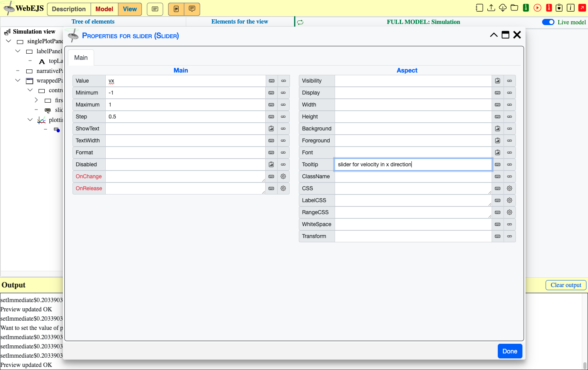The width and height of the screenshot is (588, 370).
Task: Select the Main tab in properties dialog
Action: pos(81,57)
